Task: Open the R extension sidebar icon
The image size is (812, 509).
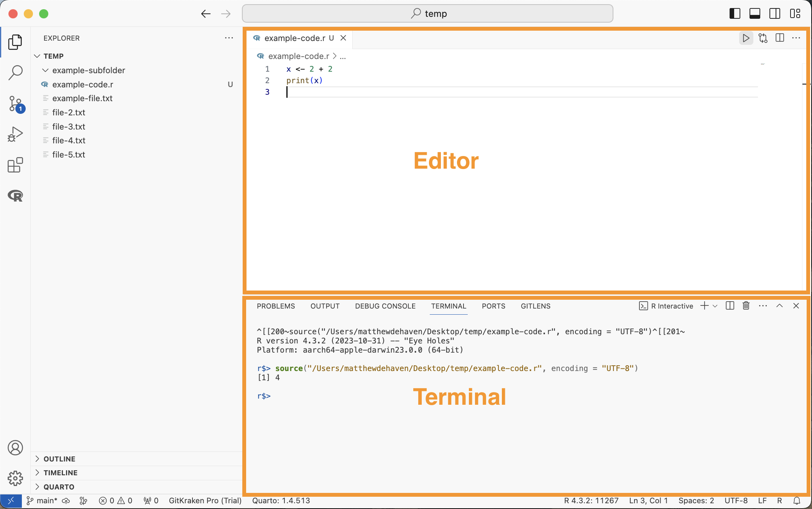Action: [x=15, y=196]
